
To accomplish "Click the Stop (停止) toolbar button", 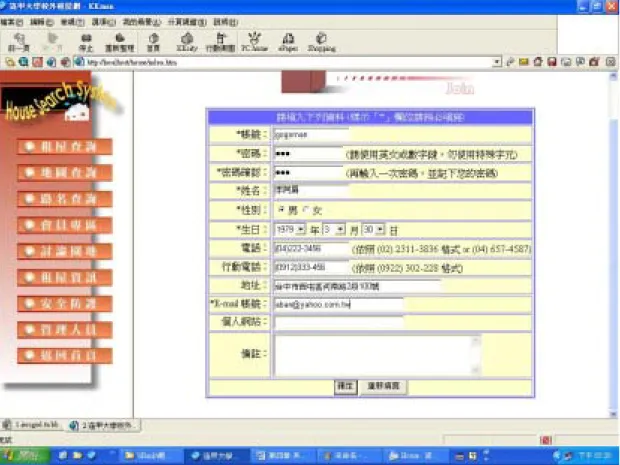I will pos(86,42).
